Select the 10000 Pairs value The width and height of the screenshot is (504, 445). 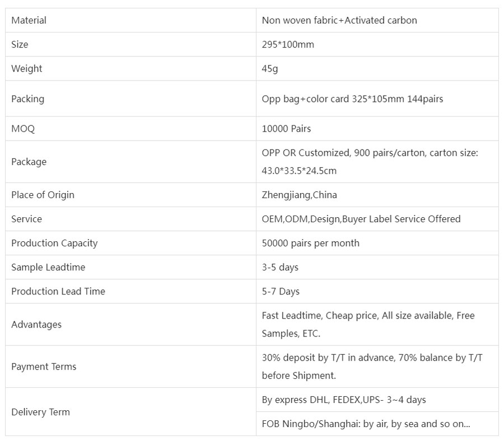pos(286,129)
